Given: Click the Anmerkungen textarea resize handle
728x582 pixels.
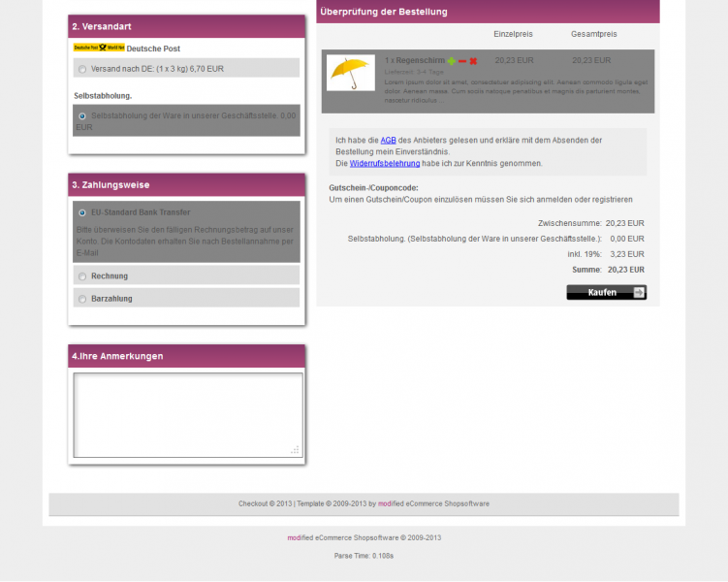Looking at the screenshot, I should [296, 450].
